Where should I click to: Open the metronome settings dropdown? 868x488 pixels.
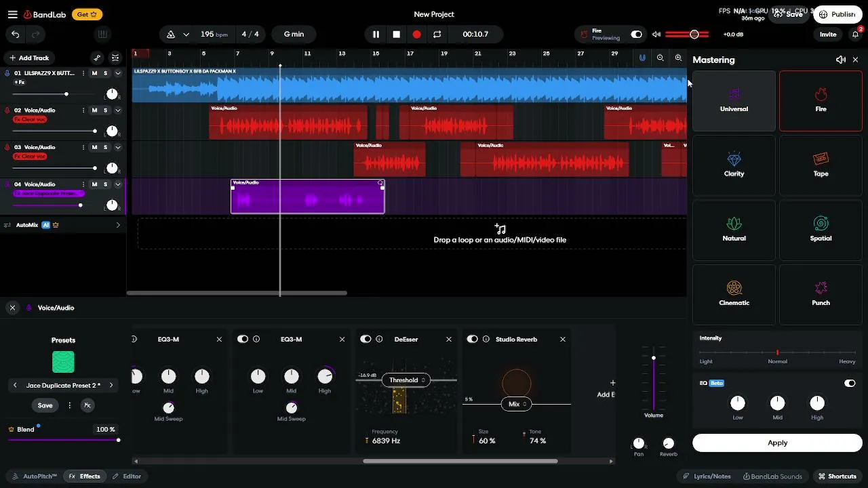(x=186, y=35)
